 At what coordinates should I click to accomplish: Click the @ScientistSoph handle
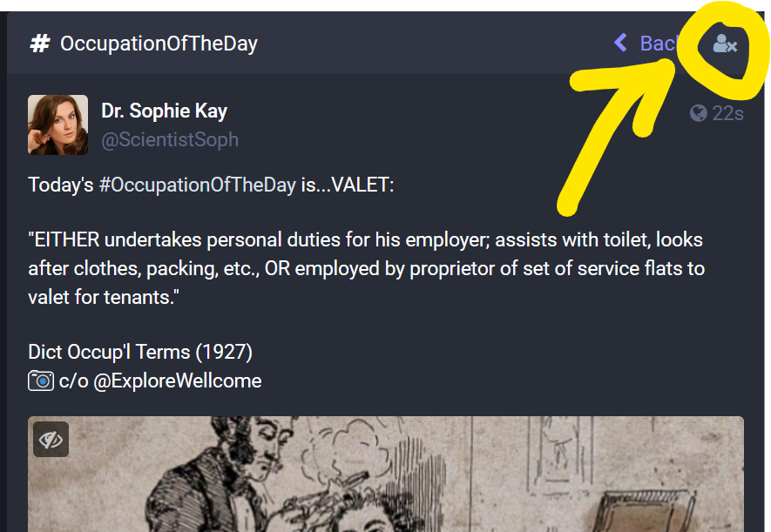[170, 139]
